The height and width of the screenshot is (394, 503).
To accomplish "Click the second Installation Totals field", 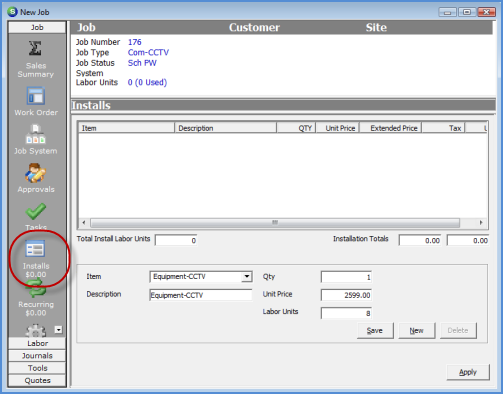I will click(468, 240).
